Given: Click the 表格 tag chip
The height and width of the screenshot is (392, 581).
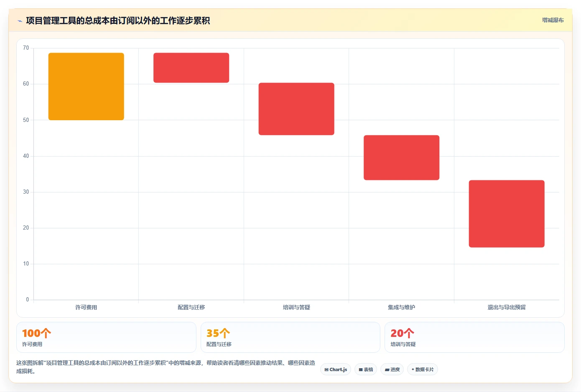Looking at the screenshot, I should click(366, 369).
